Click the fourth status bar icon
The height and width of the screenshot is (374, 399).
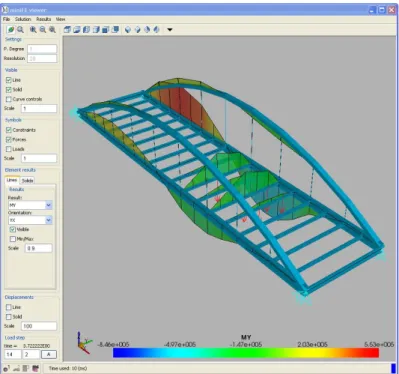coord(35,368)
